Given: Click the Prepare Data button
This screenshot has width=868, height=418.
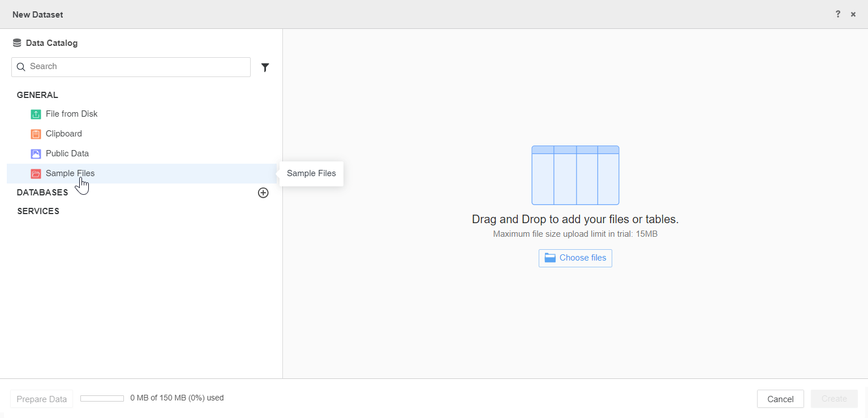Looking at the screenshot, I should [x=42, y=399].
